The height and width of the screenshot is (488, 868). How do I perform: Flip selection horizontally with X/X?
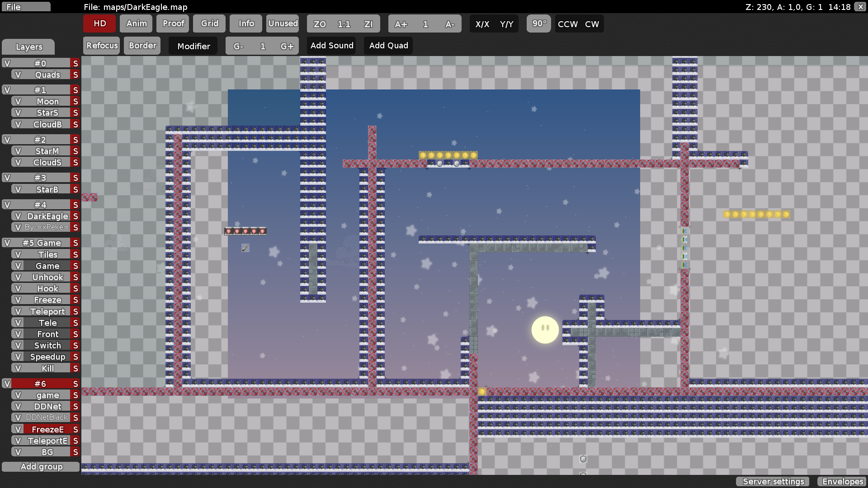[x=483, y=24]
